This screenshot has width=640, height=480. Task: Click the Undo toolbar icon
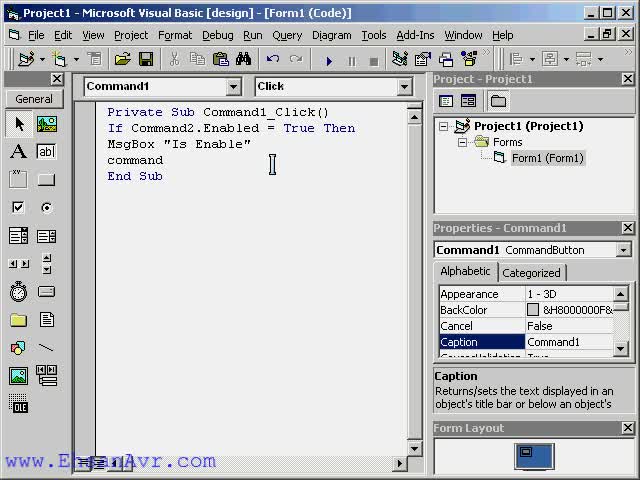click(x=273, y=60)
